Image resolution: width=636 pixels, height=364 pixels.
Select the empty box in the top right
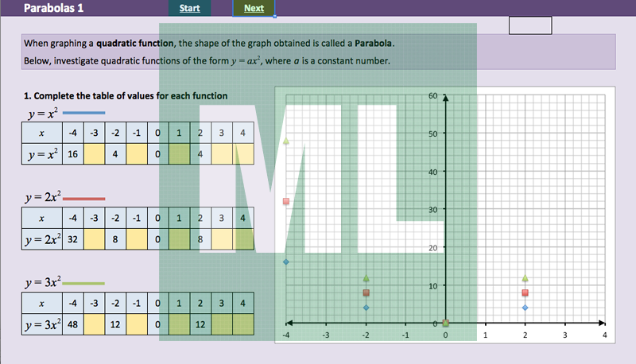529,25
